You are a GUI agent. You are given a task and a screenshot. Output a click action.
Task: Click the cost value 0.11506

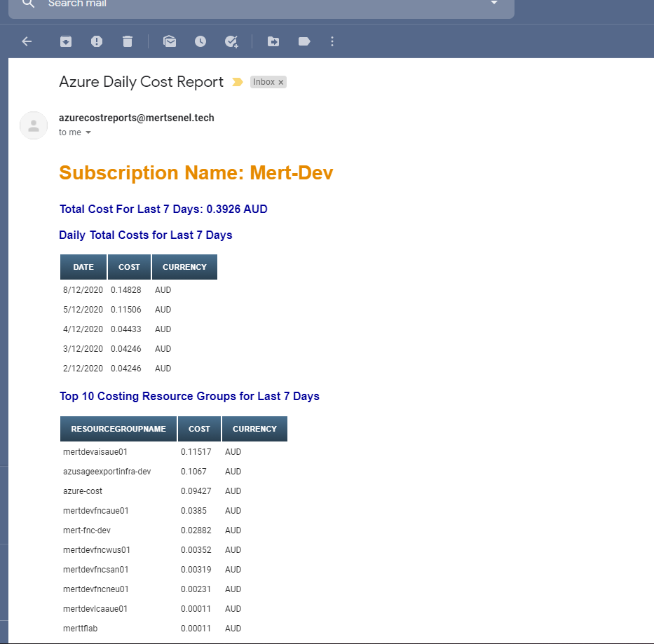coord(126,310)
